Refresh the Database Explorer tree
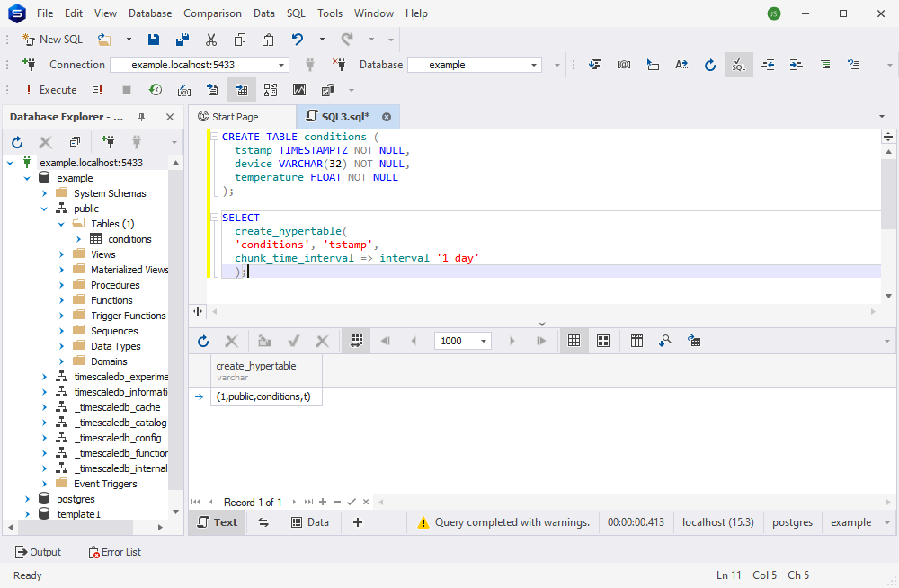This screenshot has height=588, width=899. pyautogui.click(x=17, y=142)
